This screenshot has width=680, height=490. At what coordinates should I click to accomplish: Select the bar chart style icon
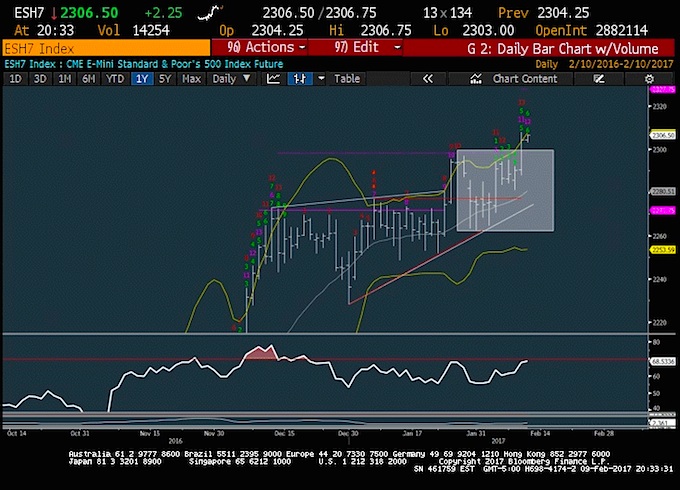300,79
